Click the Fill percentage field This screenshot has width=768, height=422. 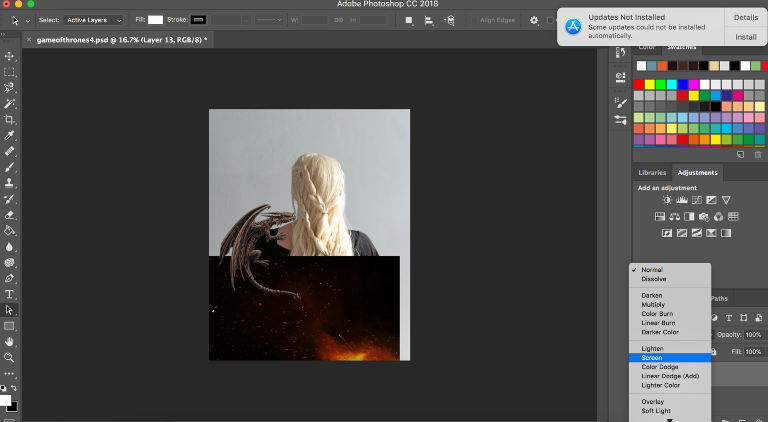tap(753, 352)
